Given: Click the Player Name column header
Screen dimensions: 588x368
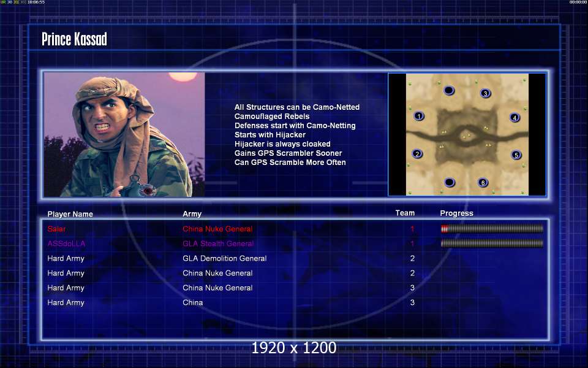Looking at the screenshot, I should click(x=70, y=214).
